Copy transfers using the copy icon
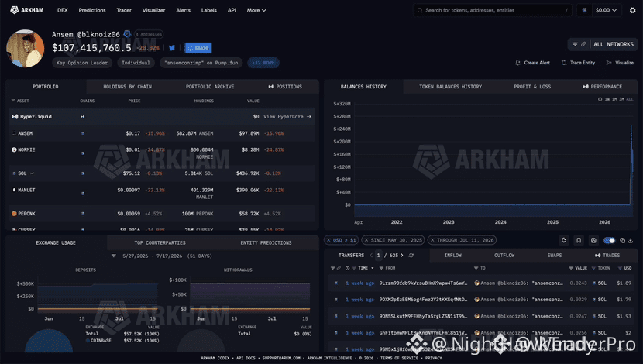The image size is (643, 364). 623,240
